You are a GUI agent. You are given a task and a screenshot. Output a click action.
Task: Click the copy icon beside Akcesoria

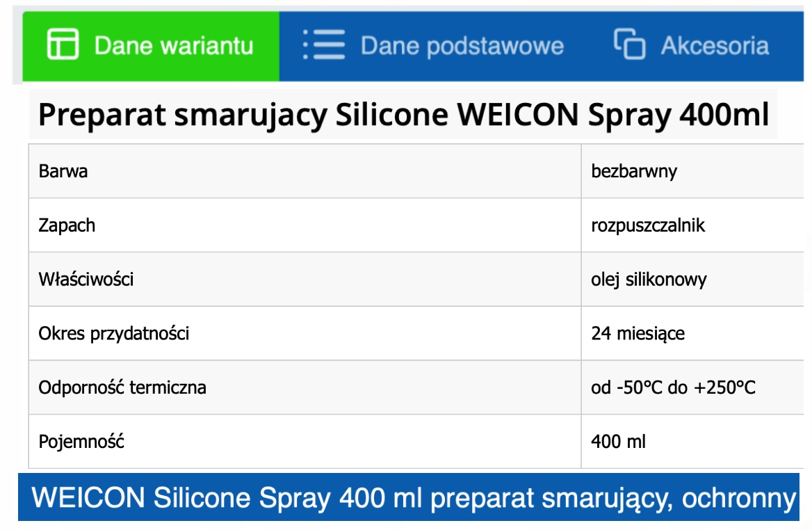pyautogui.click(x=630, y=45)
